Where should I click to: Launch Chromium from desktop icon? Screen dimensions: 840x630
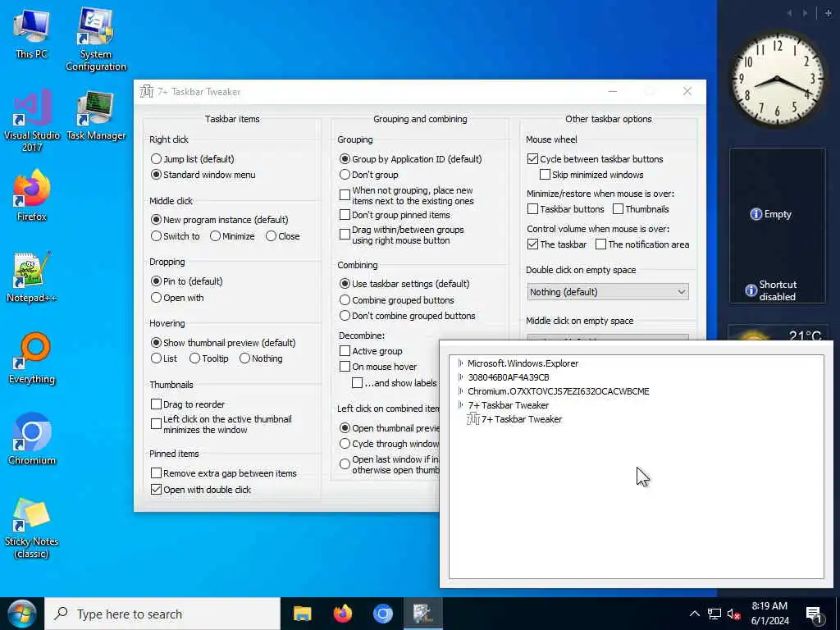click(32, 440)
